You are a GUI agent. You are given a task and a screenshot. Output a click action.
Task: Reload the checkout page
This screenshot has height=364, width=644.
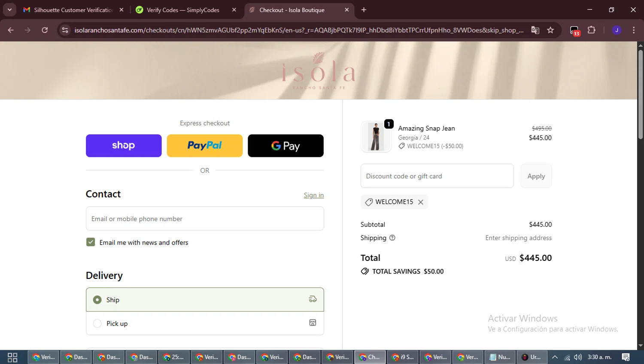tap(45, 30)
